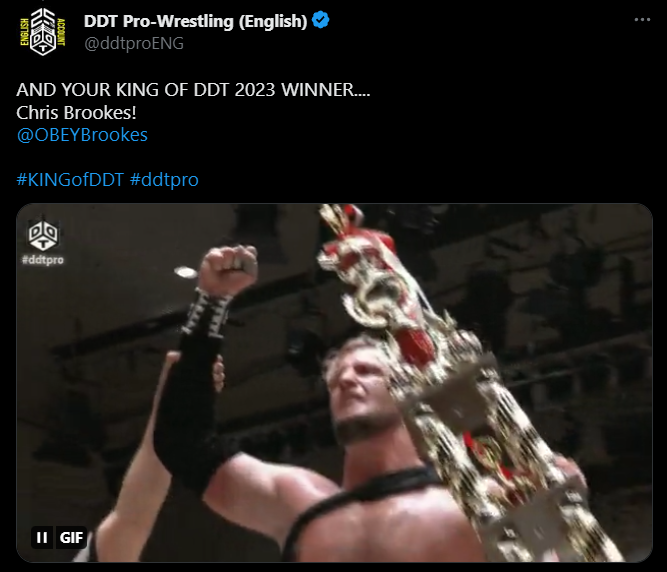This screenshot has width=667, height=572.
Task: Open the #ddtpro hashtag in the tweet text
Action: (x=164, y=179)
